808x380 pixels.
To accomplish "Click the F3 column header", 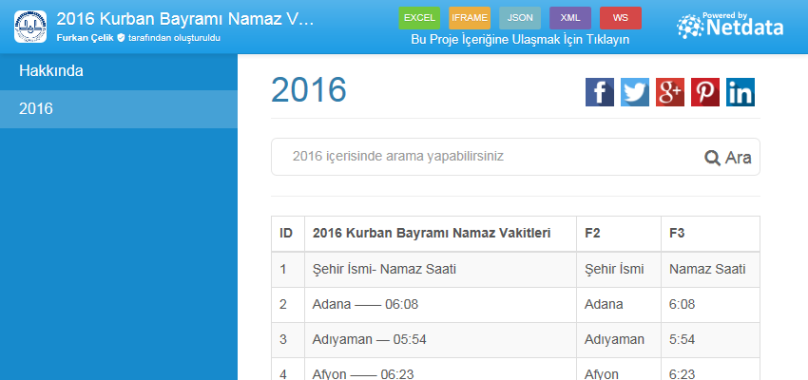I will pyautogui.click(x=711, y=234).
